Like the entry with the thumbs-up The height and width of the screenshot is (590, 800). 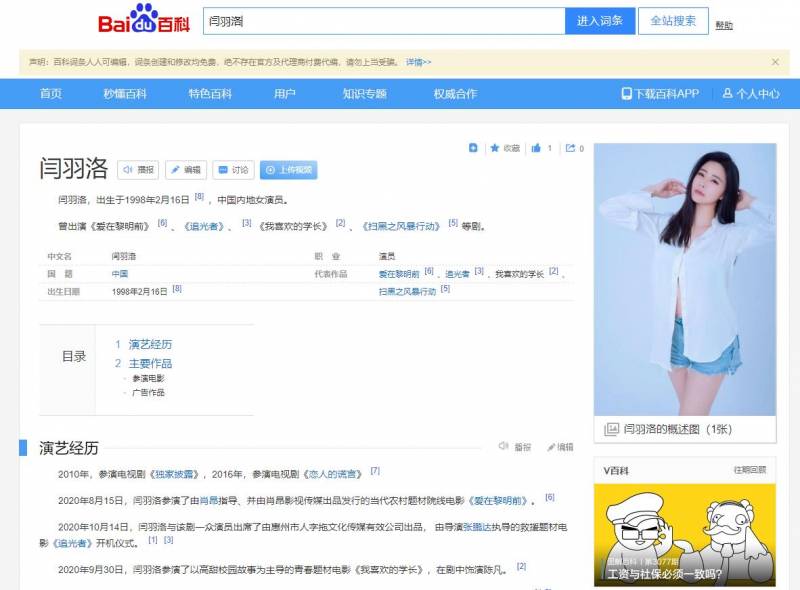535,147
